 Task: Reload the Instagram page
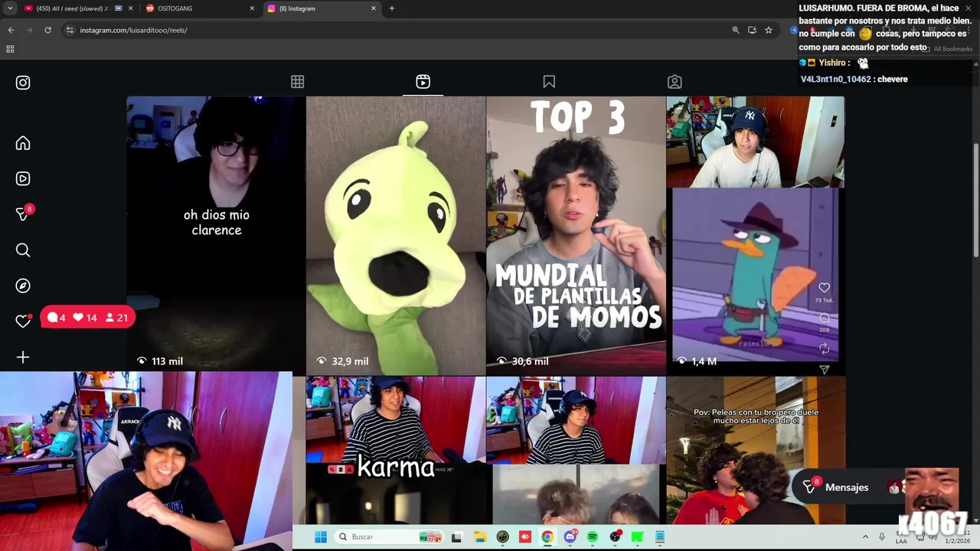pos(47,30)
